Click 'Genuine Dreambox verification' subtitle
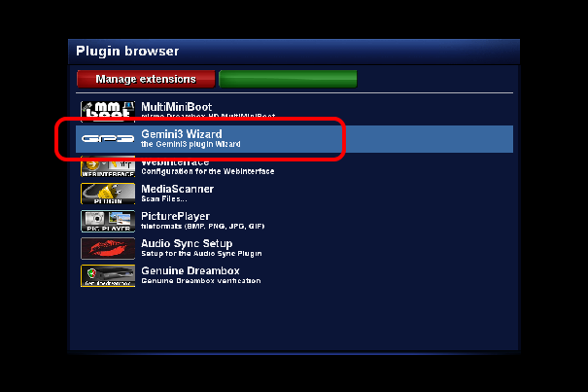The image size is (588, 392). [201, 281]
